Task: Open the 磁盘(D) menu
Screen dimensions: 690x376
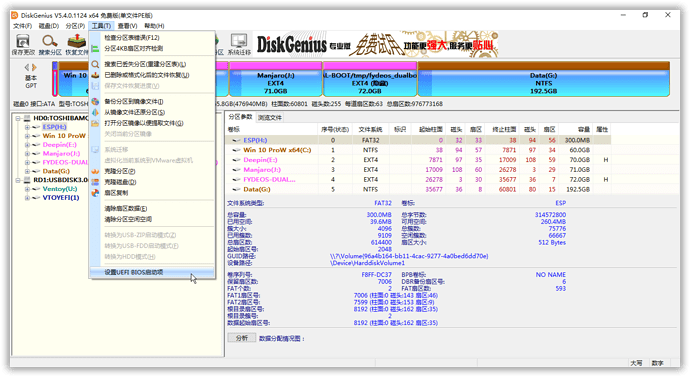Action: (49, 26)
